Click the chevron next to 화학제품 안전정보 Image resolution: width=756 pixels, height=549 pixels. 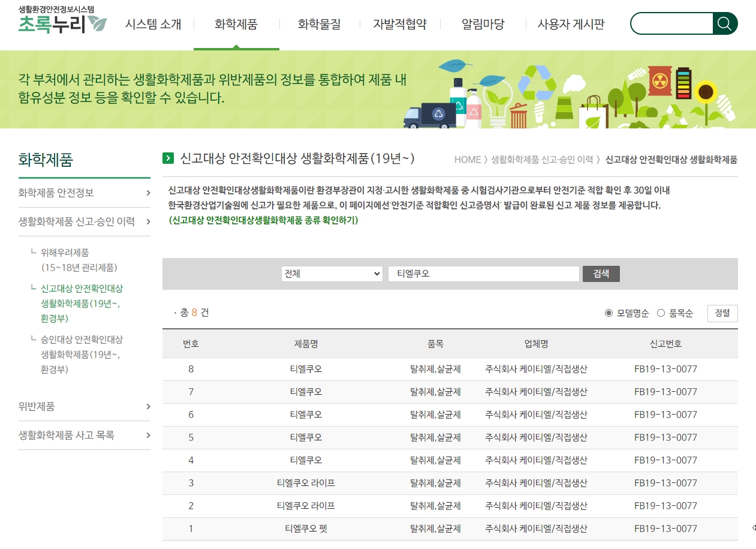pyautogui.click(x=148, y=193)
